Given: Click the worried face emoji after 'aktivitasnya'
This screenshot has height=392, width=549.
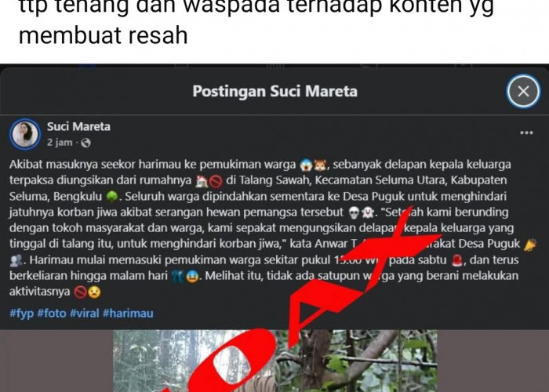Looking at the screenshot, I should [94, 292].
